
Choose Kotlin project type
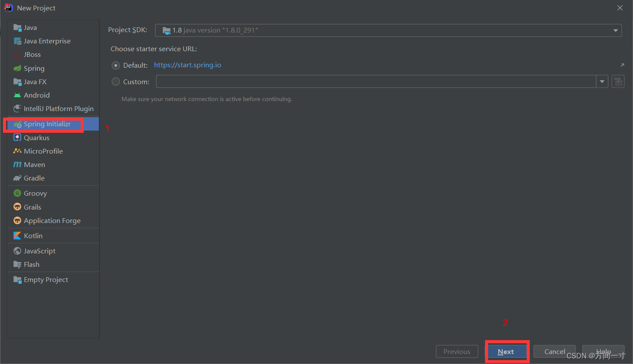pyautogui.click(x=33, y=236)
